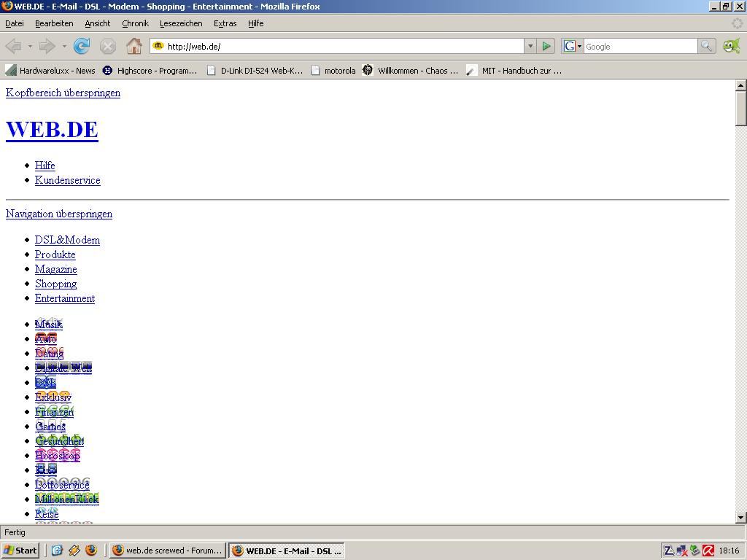This screenshot has width=747, height=560.
Task: Follow the Navigation überspringen link
Action: 59,214
